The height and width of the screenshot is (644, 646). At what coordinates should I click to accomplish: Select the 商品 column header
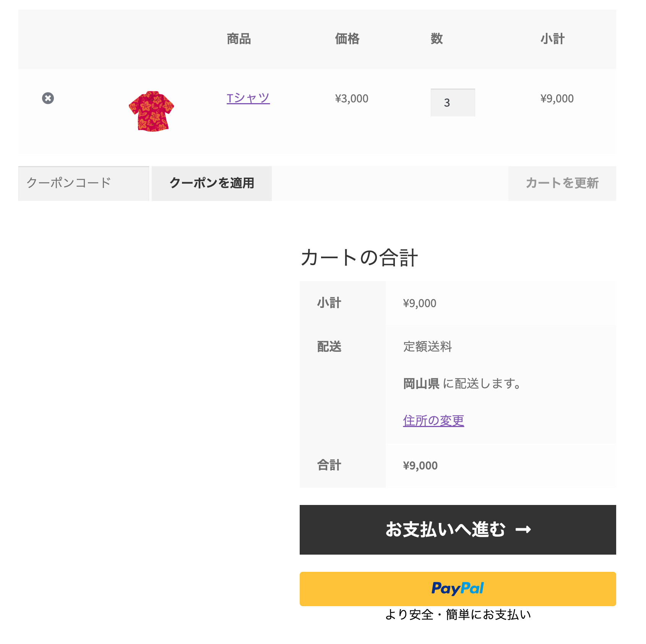tap(239, 39)
